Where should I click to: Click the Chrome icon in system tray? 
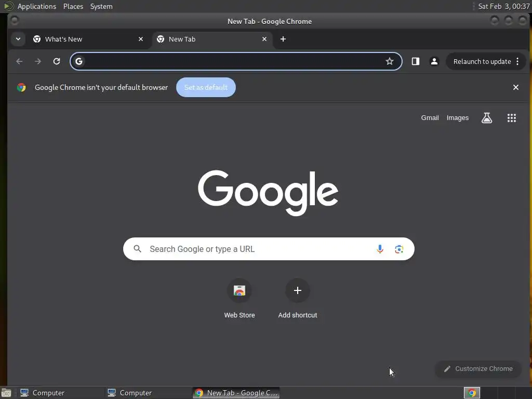coord(472,393)
